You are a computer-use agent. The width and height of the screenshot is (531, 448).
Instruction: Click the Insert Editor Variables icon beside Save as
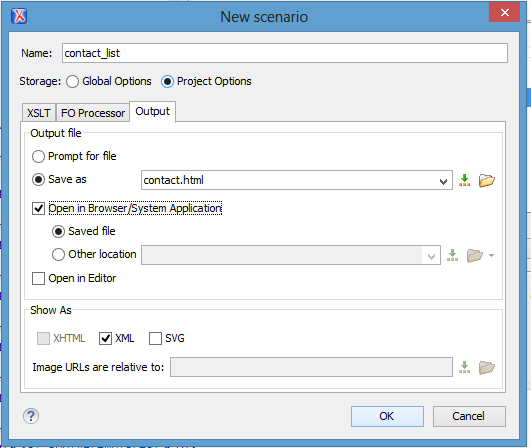(464, 180)
